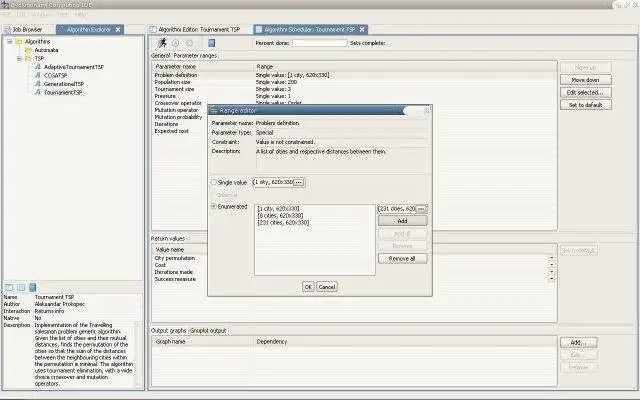Viewport: 640px width, 400px height.
Task: Click the clock schedule icon in scheduler toolbar
Action: pyautogui.click(x=176, y=43)
